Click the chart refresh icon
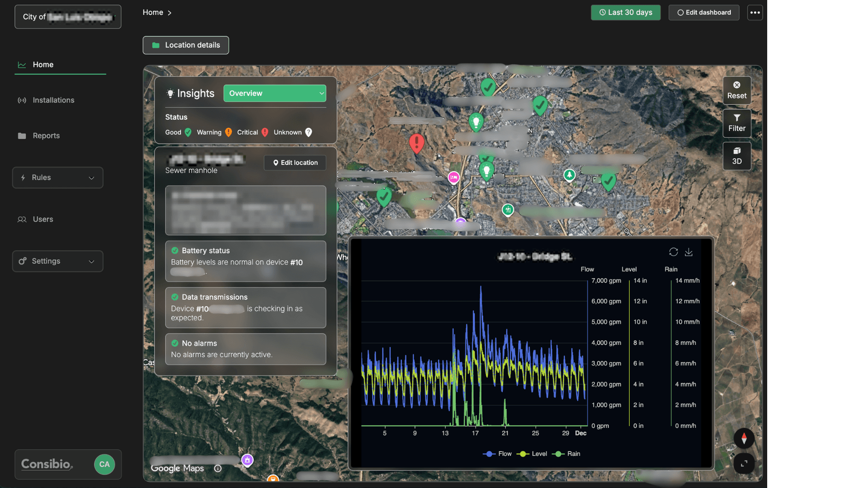This screenshot has width=868, height=488. click(673, 252)
